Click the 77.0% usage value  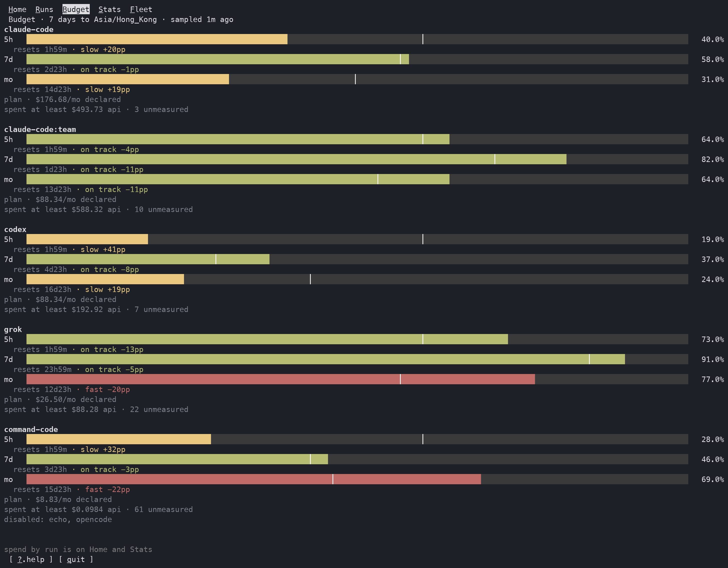pos(712,379)
